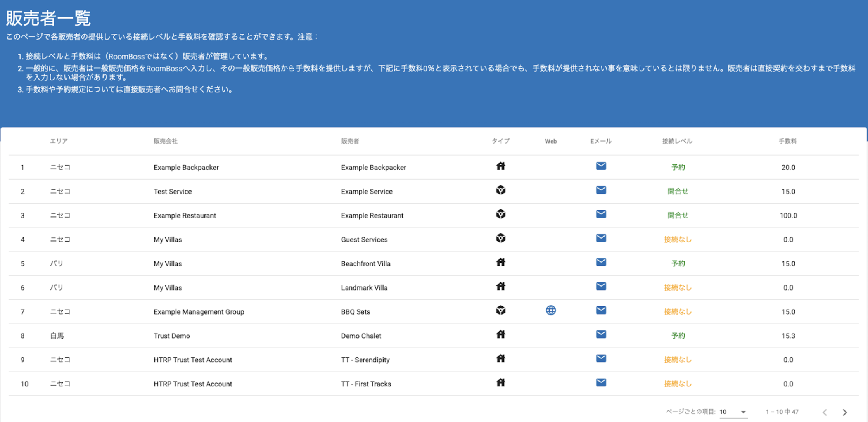Click email icon for TT - First Tracks
The image size is (868, 422).
point(601,383)
